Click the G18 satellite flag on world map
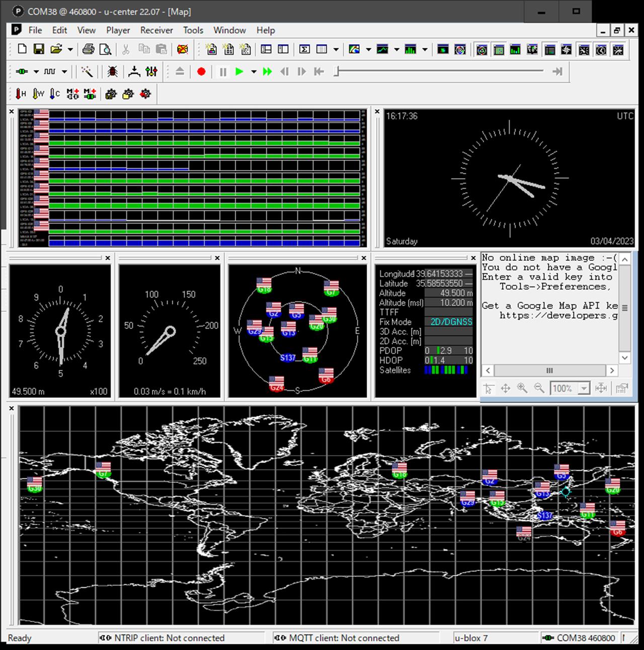 tap(399, 470)
